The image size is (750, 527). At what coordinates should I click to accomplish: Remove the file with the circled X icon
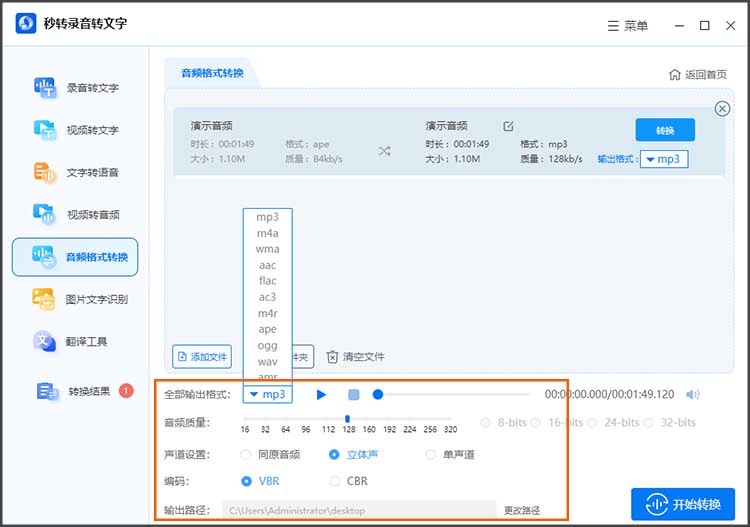click(x=722, y=108)
